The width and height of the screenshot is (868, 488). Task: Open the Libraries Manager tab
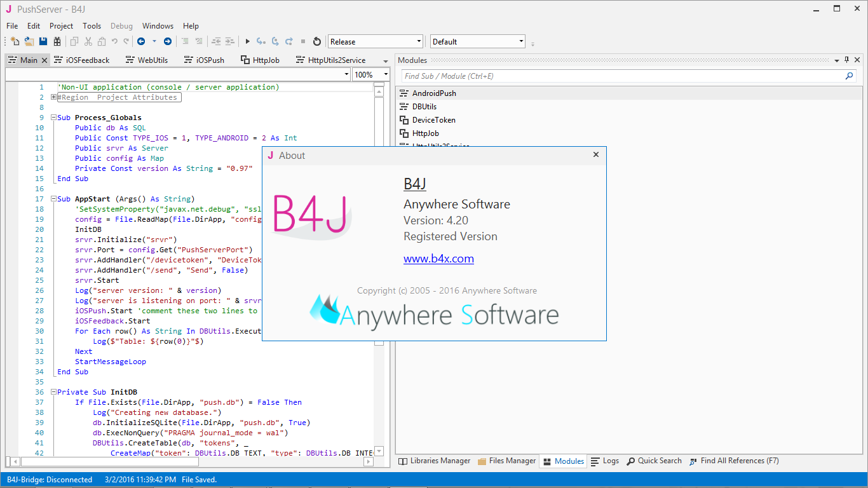(435, 461)
